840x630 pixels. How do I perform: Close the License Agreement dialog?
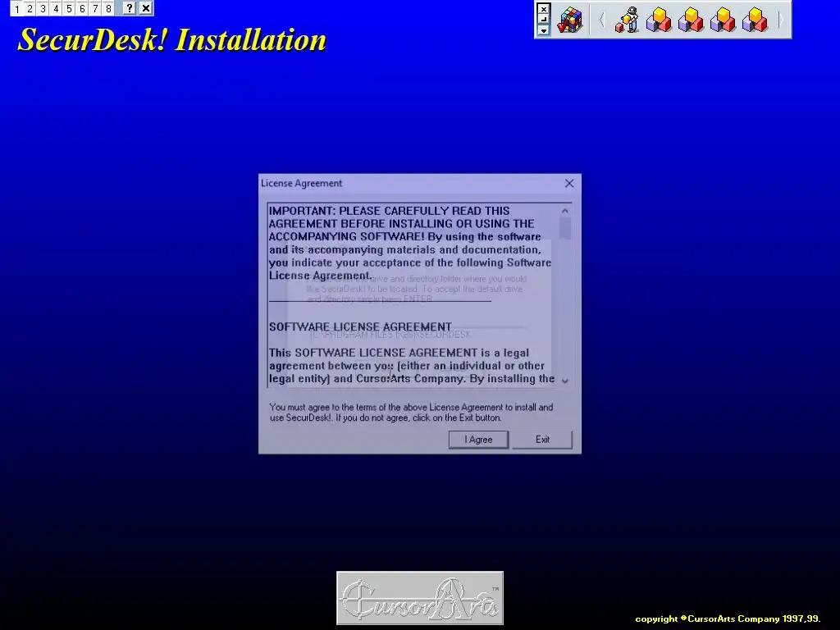click(x=569, y=183)
